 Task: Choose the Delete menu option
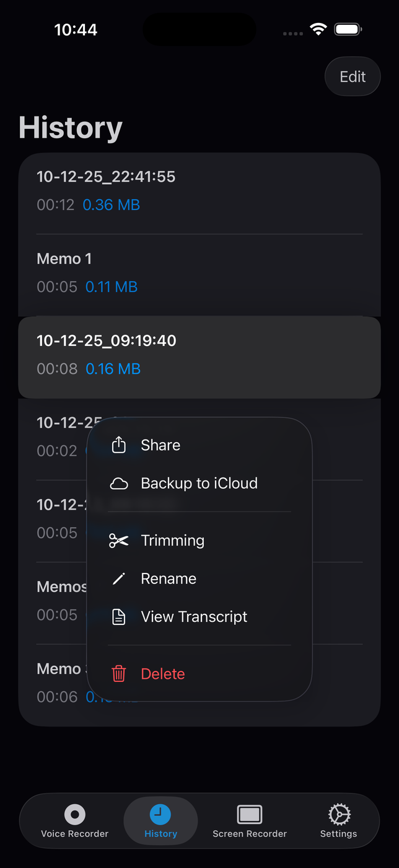[163, 674]
